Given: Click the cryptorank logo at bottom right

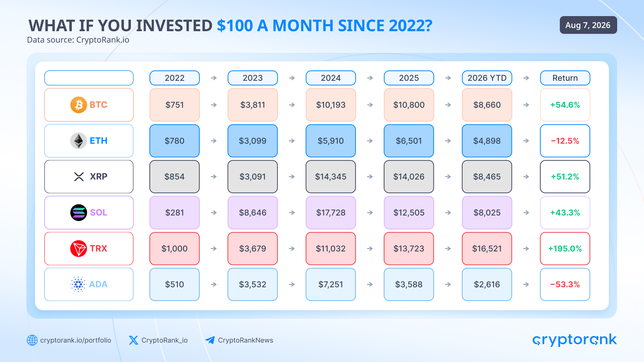Looking at the screenshot, I should tap(575, 340).
